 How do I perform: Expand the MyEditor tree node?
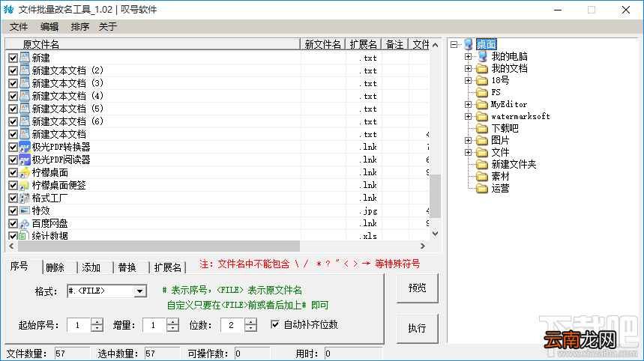(468, 105)
